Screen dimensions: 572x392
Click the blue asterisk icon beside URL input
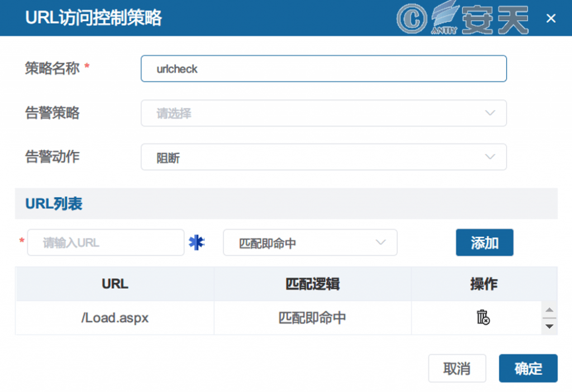(x=197, y=242)
